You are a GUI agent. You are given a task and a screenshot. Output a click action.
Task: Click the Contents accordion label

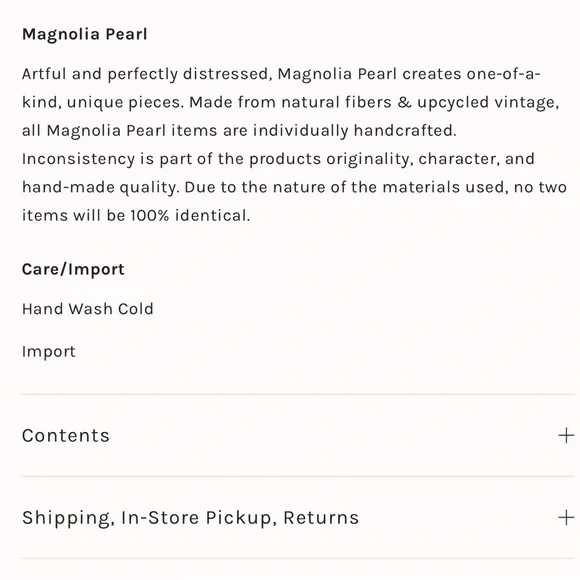point(66,435)
